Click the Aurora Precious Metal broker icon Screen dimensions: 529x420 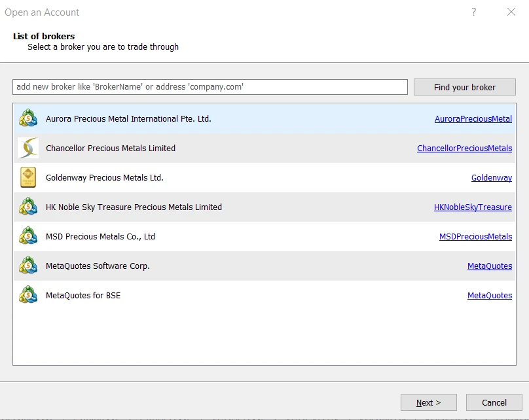coord(28,118)
